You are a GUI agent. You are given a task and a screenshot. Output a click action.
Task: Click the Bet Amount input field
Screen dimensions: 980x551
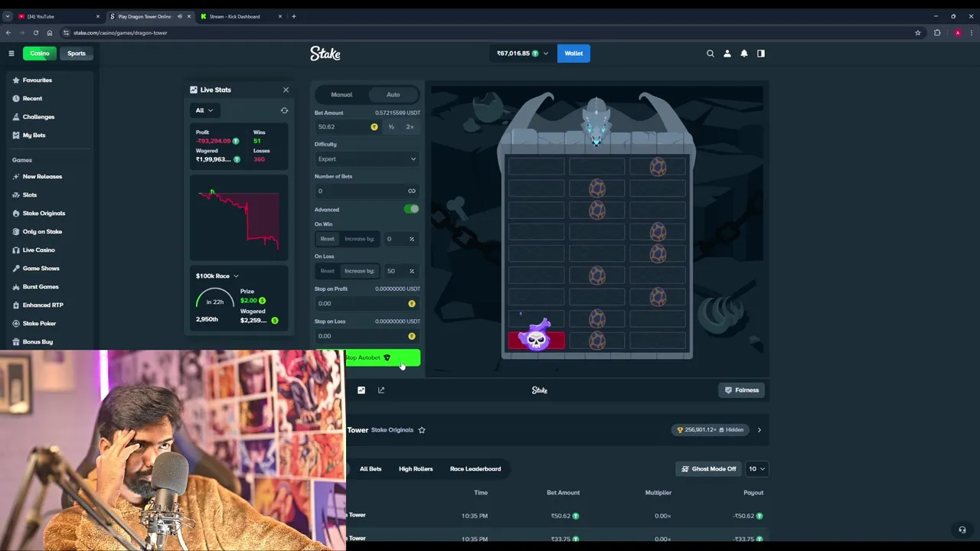coord(348,127)
